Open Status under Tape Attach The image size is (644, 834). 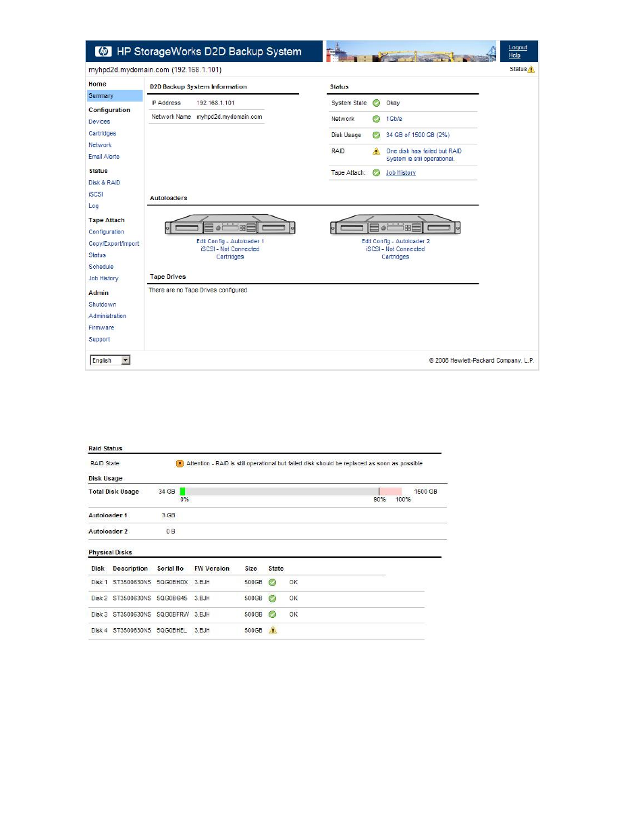coord(97,255)
